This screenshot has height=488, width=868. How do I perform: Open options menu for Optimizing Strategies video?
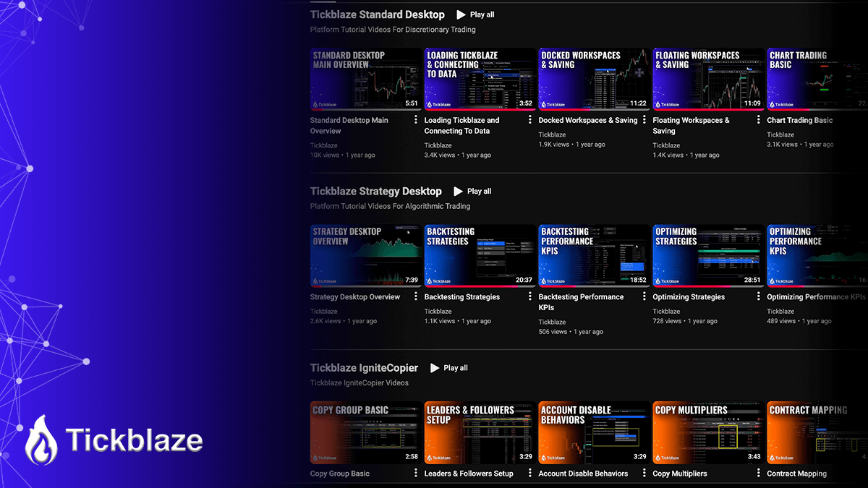click(759, 296)
